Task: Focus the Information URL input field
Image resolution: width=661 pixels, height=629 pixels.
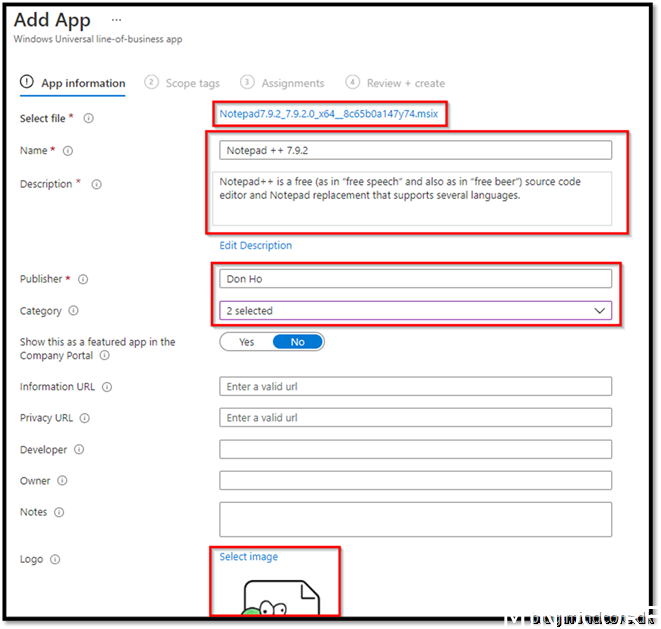Action: 415,387
